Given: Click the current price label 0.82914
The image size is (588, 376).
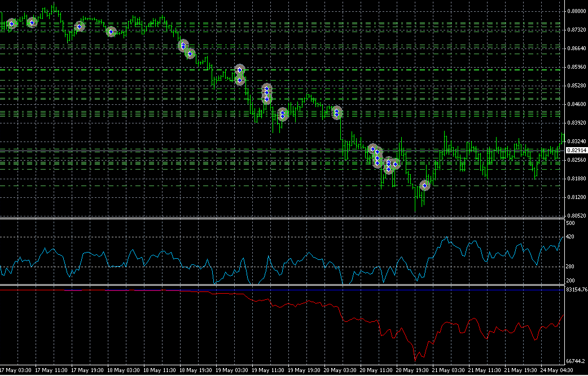Looking at the screenshot, I should 576,150.
